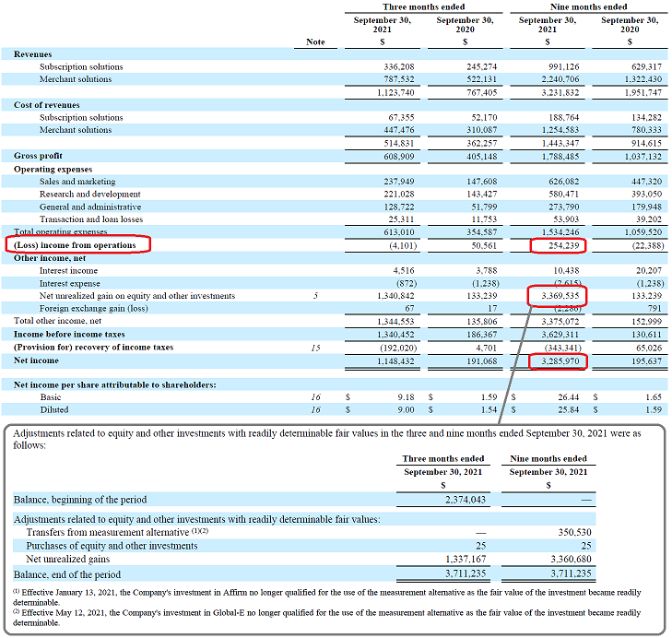Screen dimensions: 672x638
Task: Click transfers value 350,530
Action: pos(574,533)
